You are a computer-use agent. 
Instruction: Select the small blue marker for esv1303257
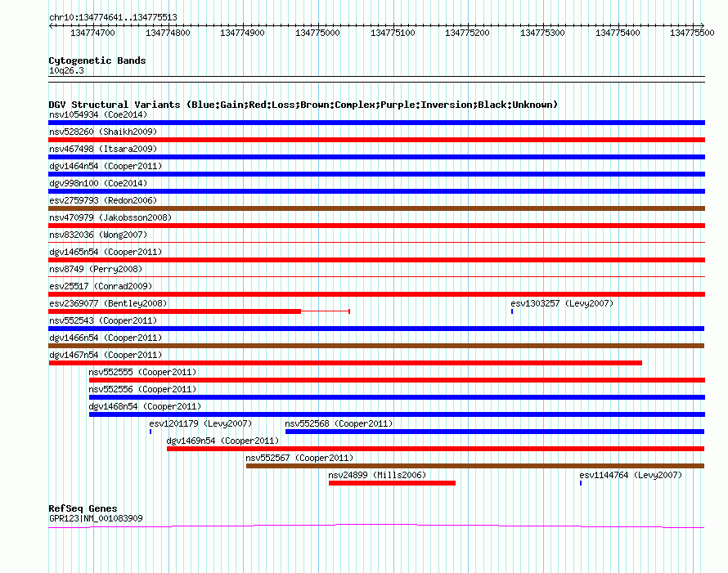(512, 311)
